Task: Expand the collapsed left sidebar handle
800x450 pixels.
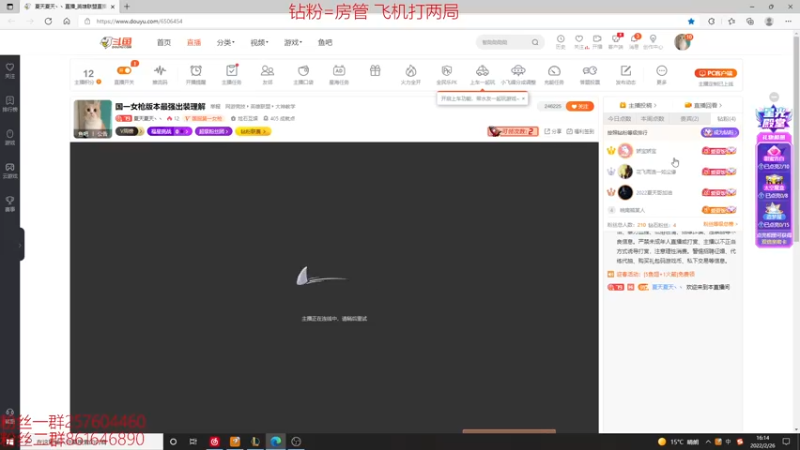Action: coord(20,245)
